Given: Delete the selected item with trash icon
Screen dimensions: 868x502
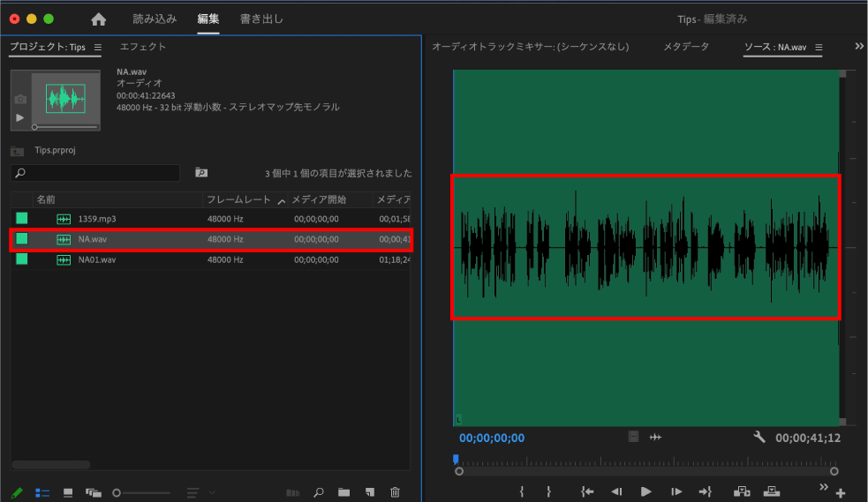Looking at the screenshot, I should click(x=395, y=492).
